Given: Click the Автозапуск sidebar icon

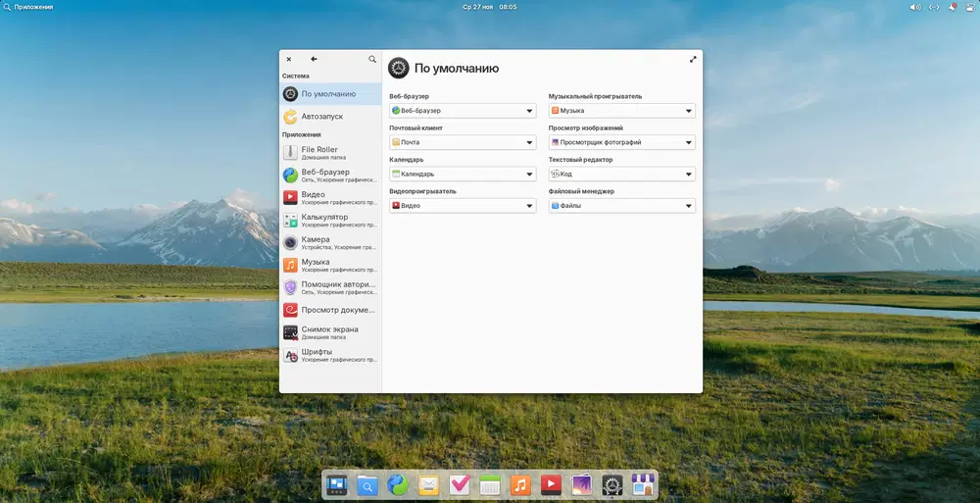Looking at the screenshot, I should pyautogui.click(x=290, y=117).
